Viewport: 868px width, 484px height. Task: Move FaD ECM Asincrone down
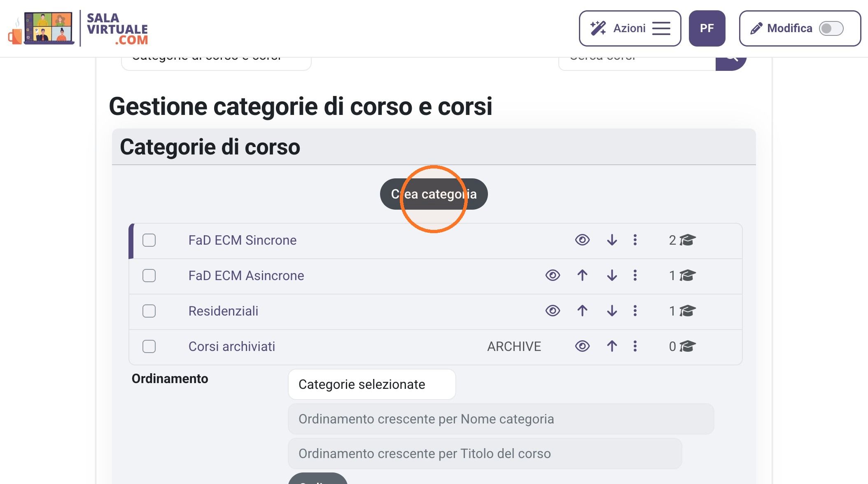click(x=612, y=275)
